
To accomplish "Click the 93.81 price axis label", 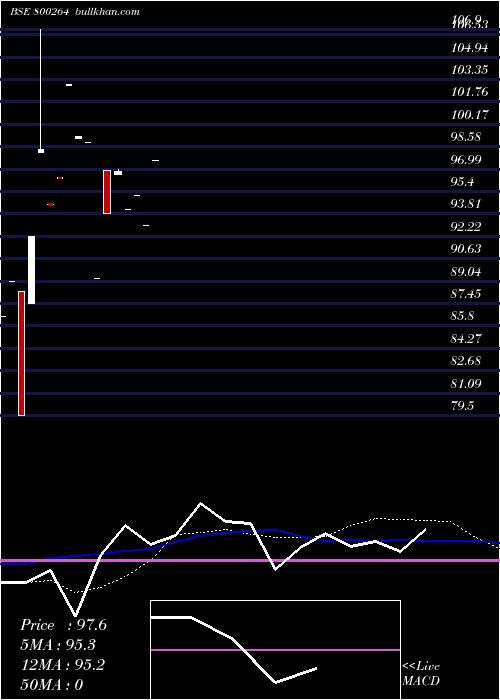I will [x=466, y=204].
